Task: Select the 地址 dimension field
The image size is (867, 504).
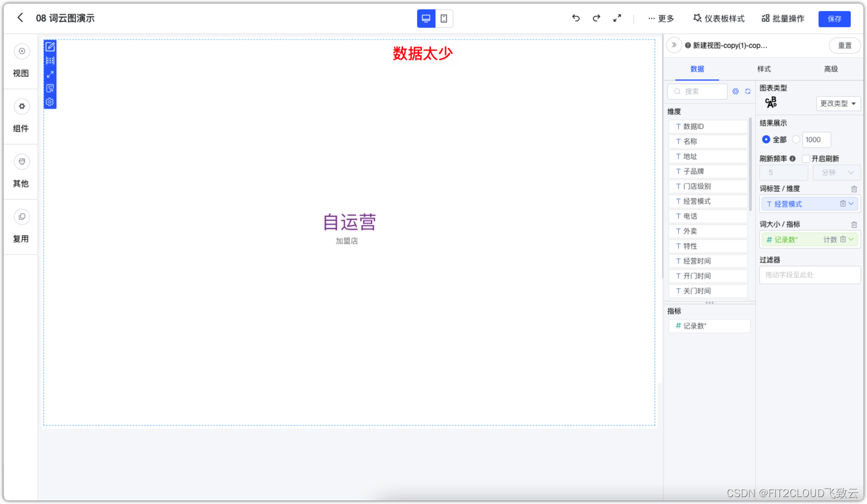Action: (708, 156)
